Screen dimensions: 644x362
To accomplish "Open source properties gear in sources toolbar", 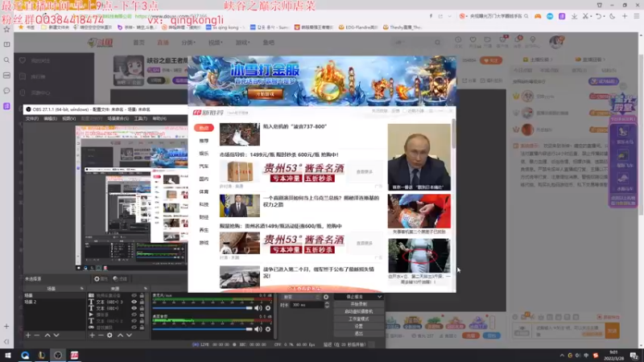I will [x=109, y=335].
